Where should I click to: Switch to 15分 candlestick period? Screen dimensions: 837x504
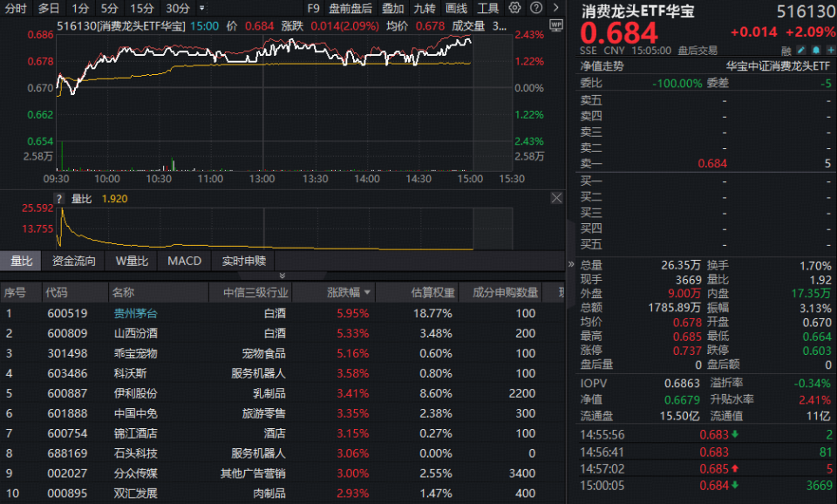pyautogui.click(x=142, y=8)
